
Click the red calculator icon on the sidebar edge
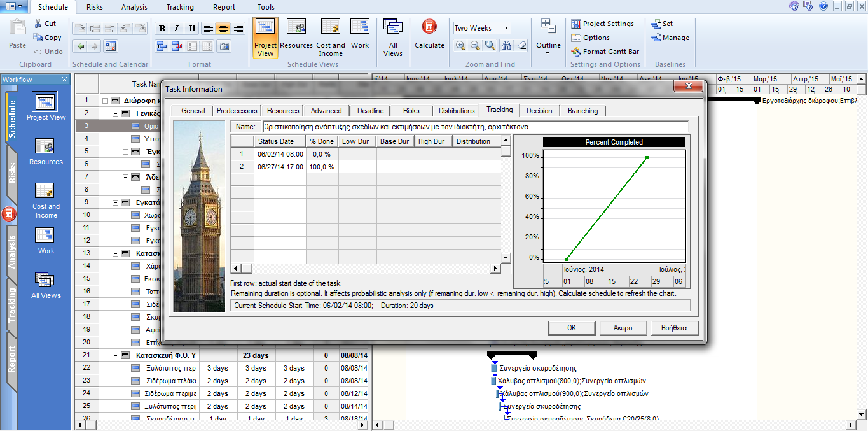(9, 214)
